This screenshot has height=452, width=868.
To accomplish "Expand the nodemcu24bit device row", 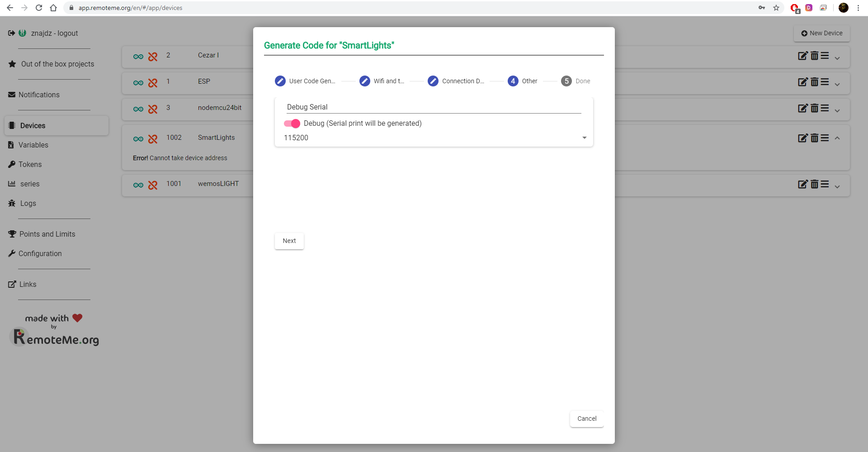I will click(x=837, y=110).
